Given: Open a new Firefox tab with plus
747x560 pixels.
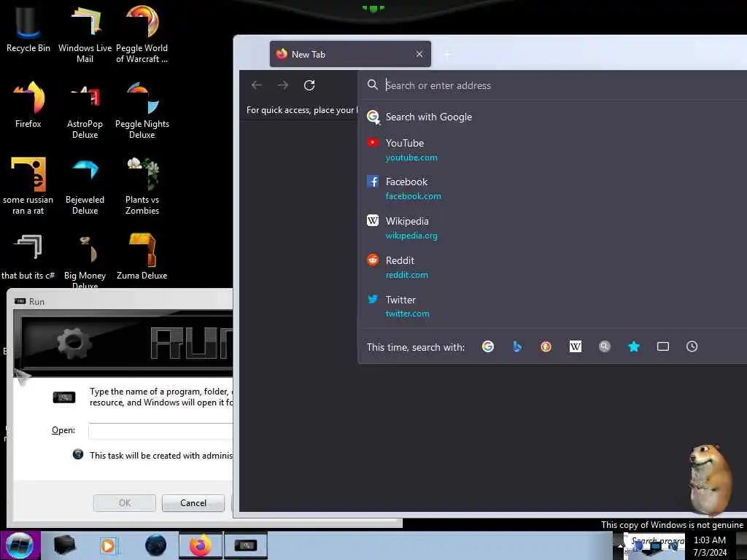Looking at the screenshot, I should point(447,54).
